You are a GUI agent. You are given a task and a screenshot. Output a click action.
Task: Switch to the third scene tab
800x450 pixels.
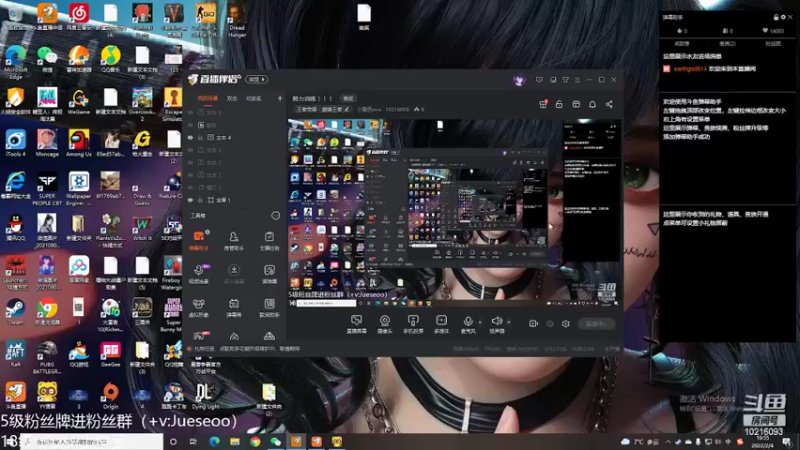point(254,98)
